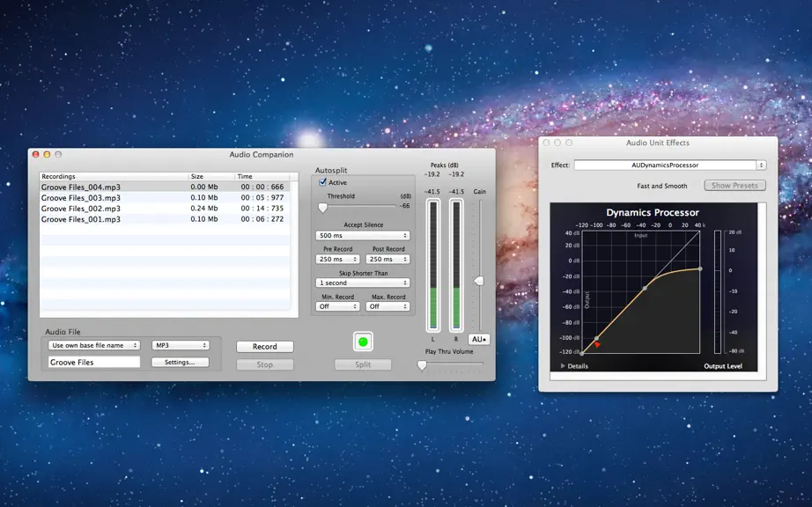The width and height of the screenshot is (812, 507).
Task: Click the green record indicator light
Action: [363, 342]
